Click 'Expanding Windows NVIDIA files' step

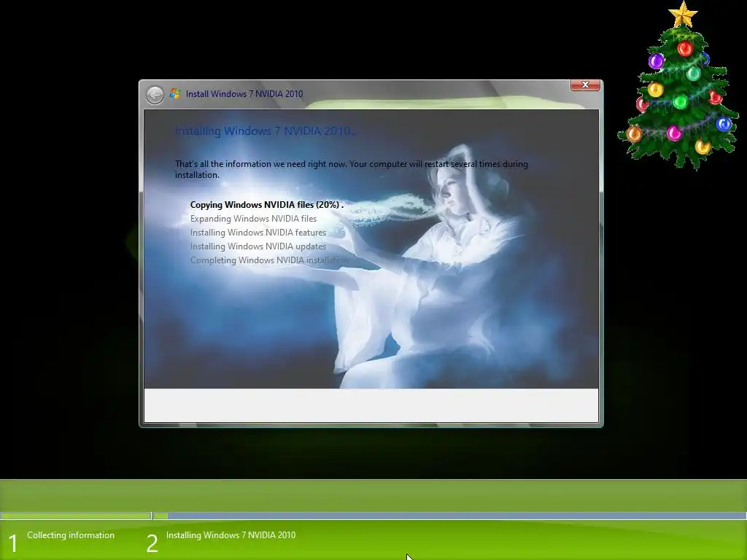pos(253,219)
